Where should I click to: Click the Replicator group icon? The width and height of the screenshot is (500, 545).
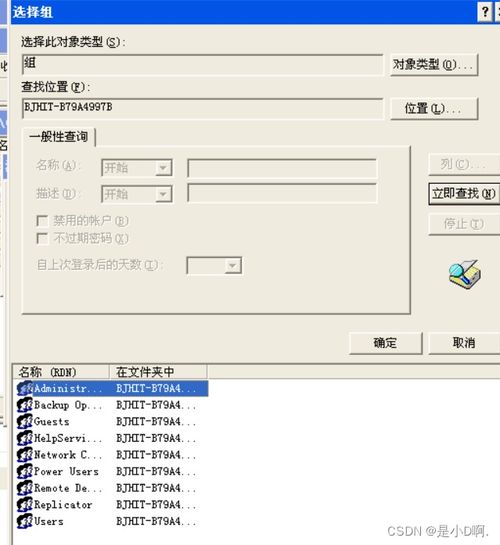[x=25, y=504]
